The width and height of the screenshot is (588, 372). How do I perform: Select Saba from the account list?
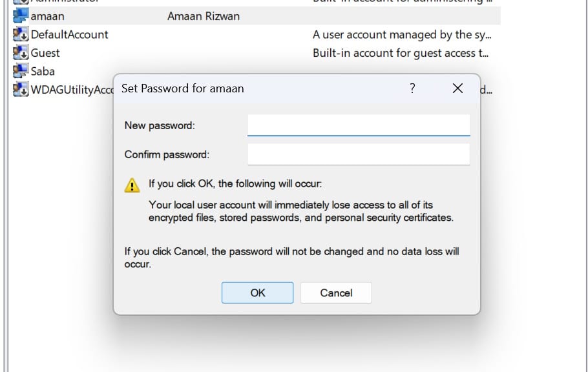(43, 71)
